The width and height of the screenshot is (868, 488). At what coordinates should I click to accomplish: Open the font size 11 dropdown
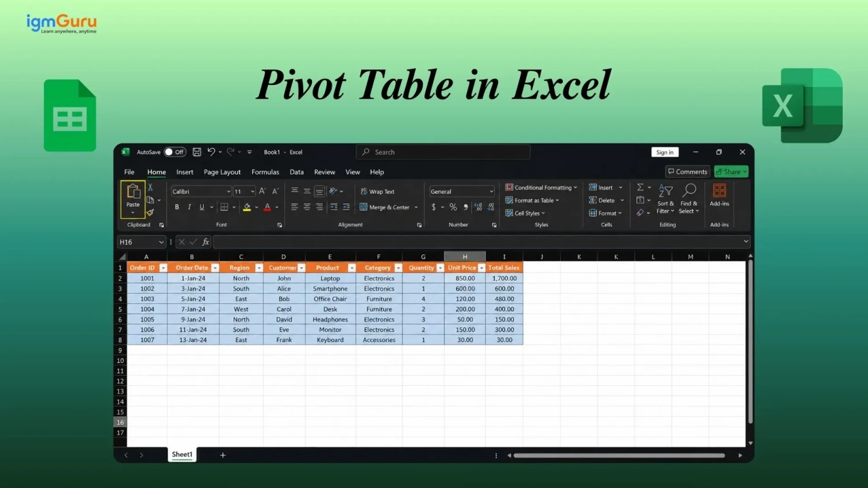tap(252, 192)
